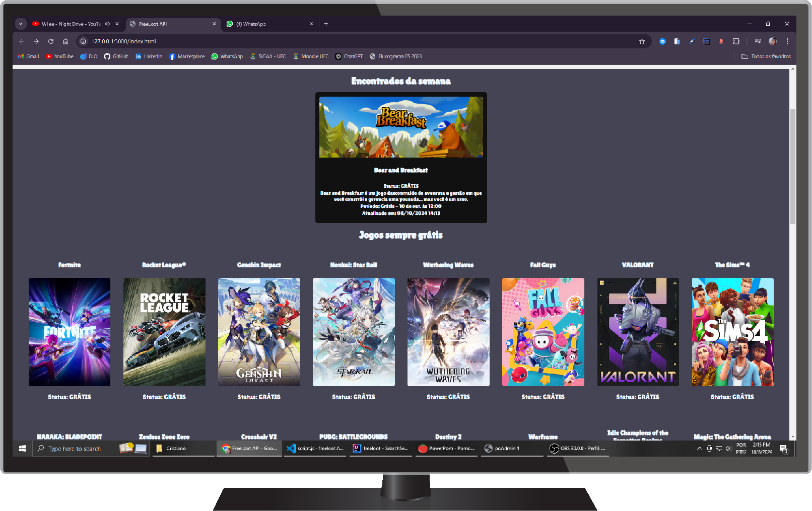The image size is (812, 511).
Task: Open the tab search dropdown arrow
Action: point(21,24)
